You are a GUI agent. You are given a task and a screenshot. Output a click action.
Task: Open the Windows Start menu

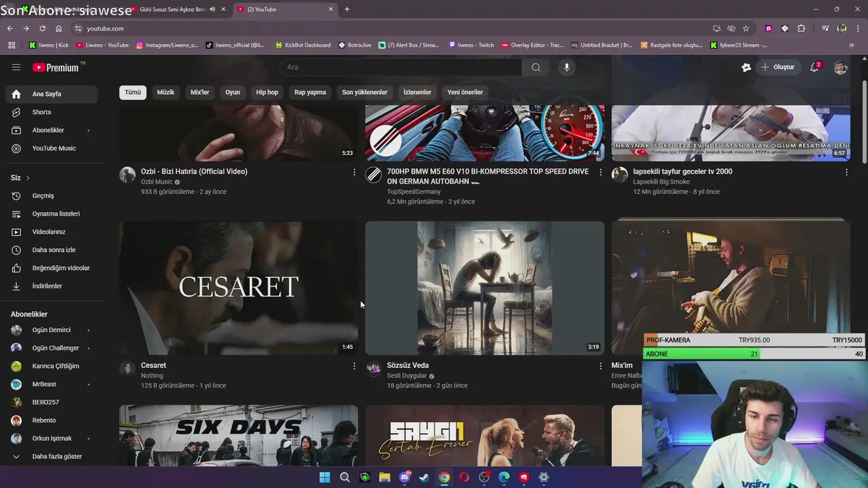coord(325,477)
